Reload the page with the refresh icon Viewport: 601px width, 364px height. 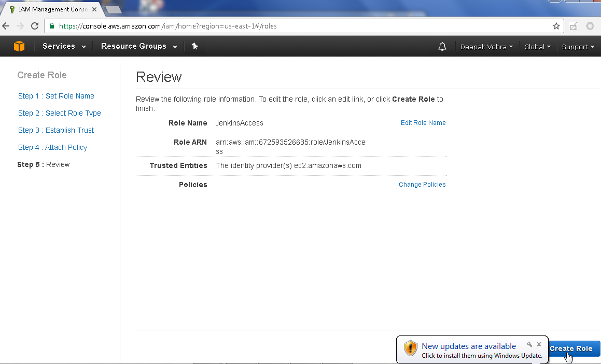tap(35, 26)
